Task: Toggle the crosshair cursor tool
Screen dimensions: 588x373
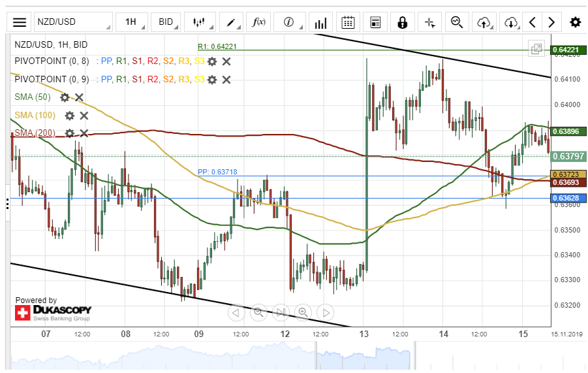Action: coord(429,22)
